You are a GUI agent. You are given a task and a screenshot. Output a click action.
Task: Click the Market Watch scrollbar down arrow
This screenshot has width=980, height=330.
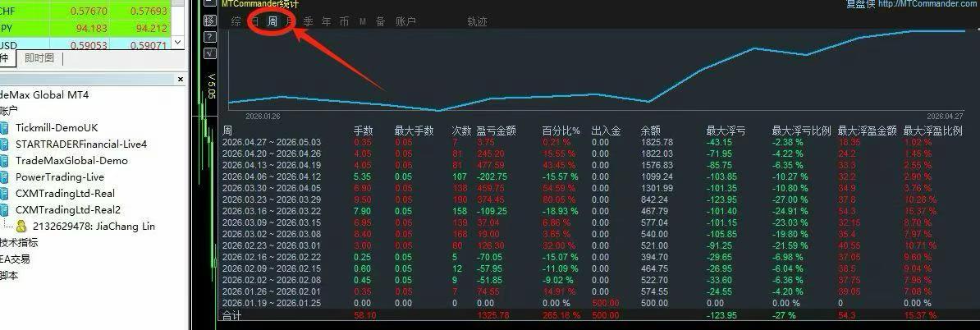pyautogui.click(x=177, y=43)
